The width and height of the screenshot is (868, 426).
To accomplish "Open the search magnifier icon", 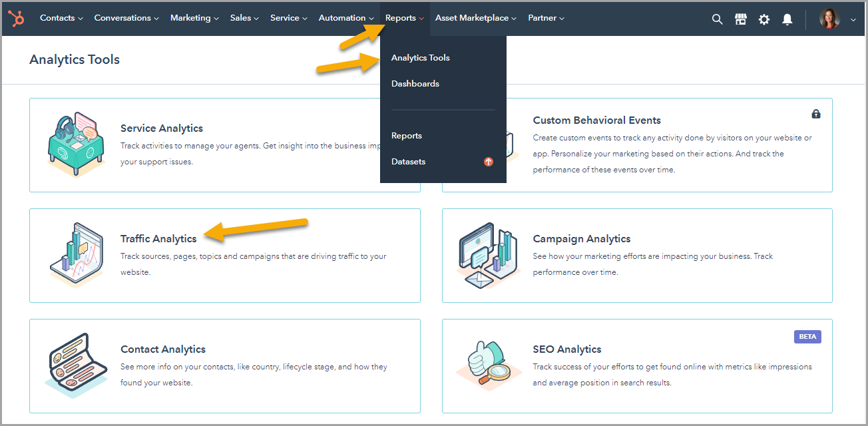I will coord(717,19).
